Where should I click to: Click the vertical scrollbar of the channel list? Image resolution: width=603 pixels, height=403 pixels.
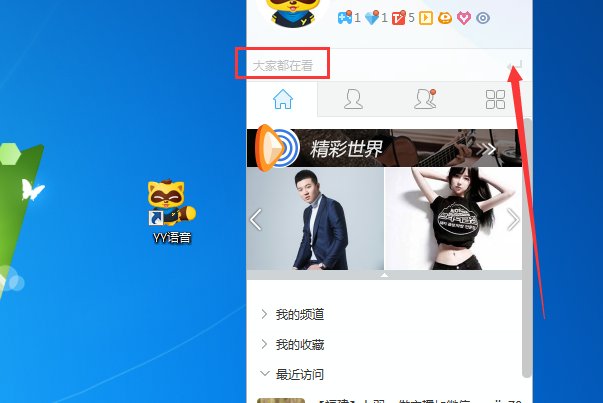click(527, 248)
